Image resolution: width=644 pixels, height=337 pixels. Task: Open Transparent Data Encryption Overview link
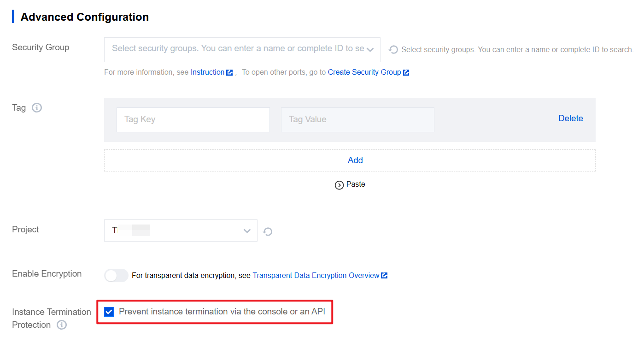pyautogui.click(x=316, y=276)
